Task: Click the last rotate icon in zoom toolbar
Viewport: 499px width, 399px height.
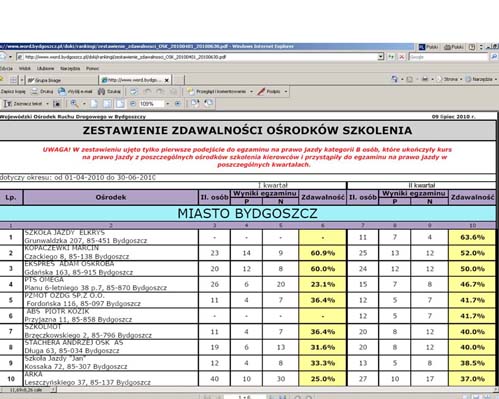Action: click(208, 103)
